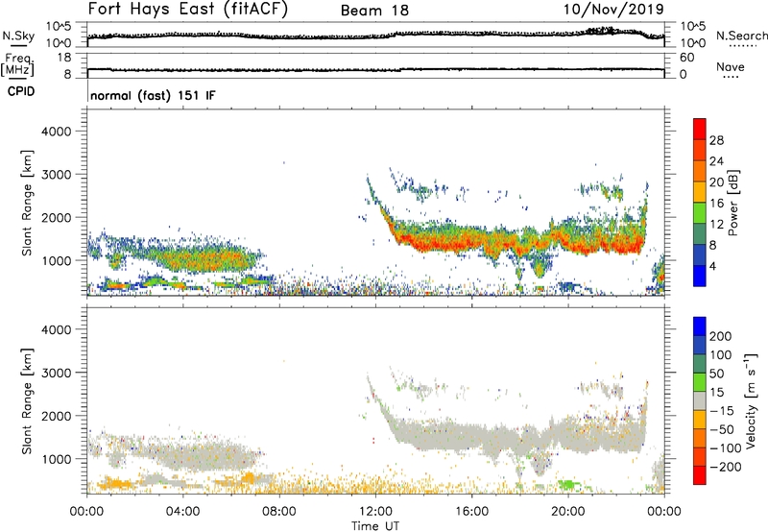This screenshot has width=768, height=532.
Task: Click the '200' label on Velocity colorbar
Action: pos(721,336)
